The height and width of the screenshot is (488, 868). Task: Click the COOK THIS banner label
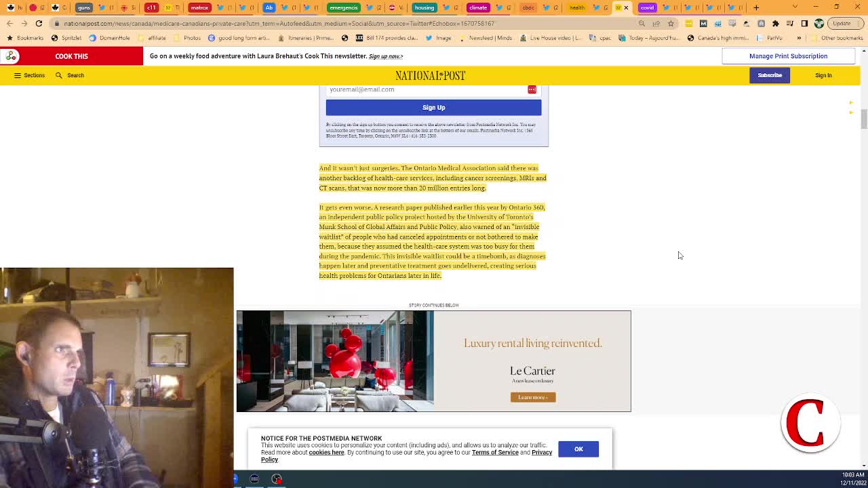(71, 56)
